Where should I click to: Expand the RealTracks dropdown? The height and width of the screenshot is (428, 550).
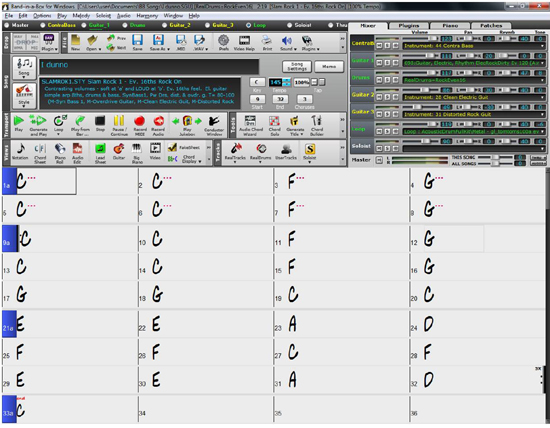click(235, 162)
